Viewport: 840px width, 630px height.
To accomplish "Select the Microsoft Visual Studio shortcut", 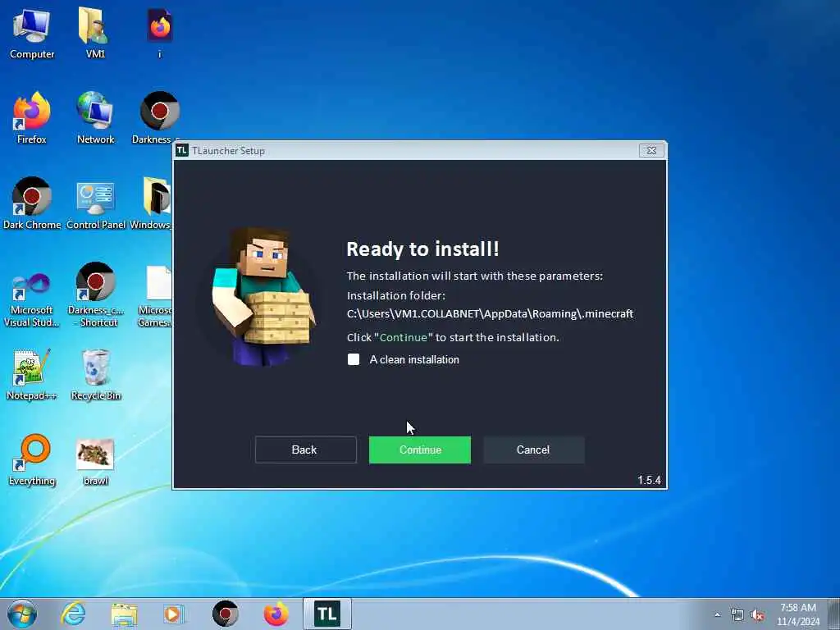I will (32, 300).
